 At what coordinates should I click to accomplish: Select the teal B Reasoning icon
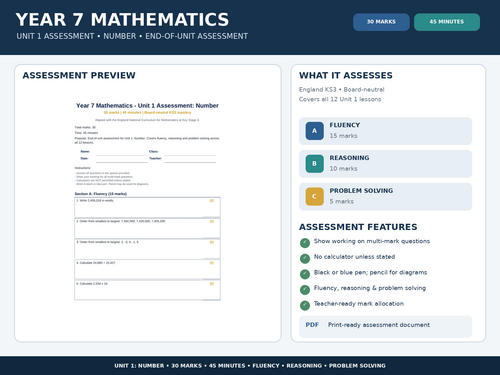click(x=314, y=164)
